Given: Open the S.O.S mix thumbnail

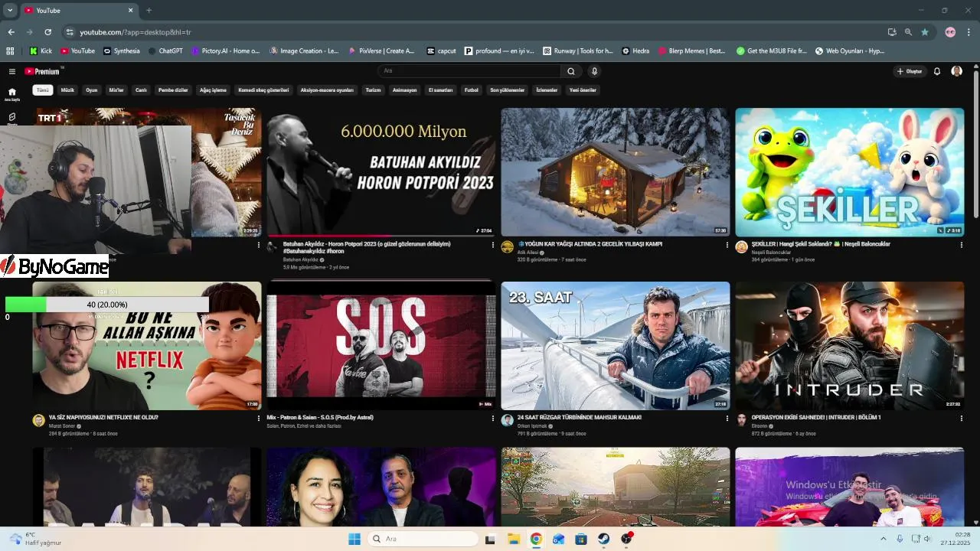Looking at the screenshot, I should point(381,346).
